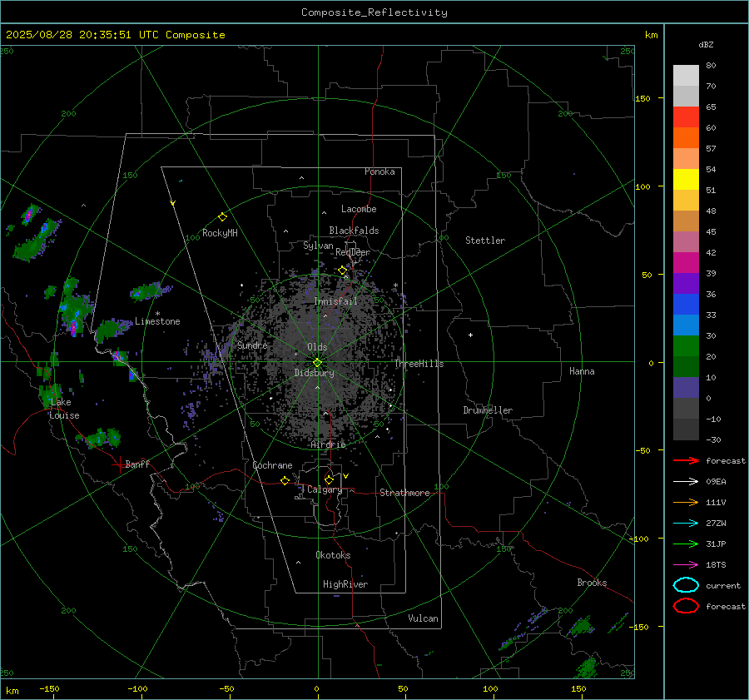Click the white 09EA arrow legend icon
Screen dimensions: 749x700
click(x=686, y=481)
